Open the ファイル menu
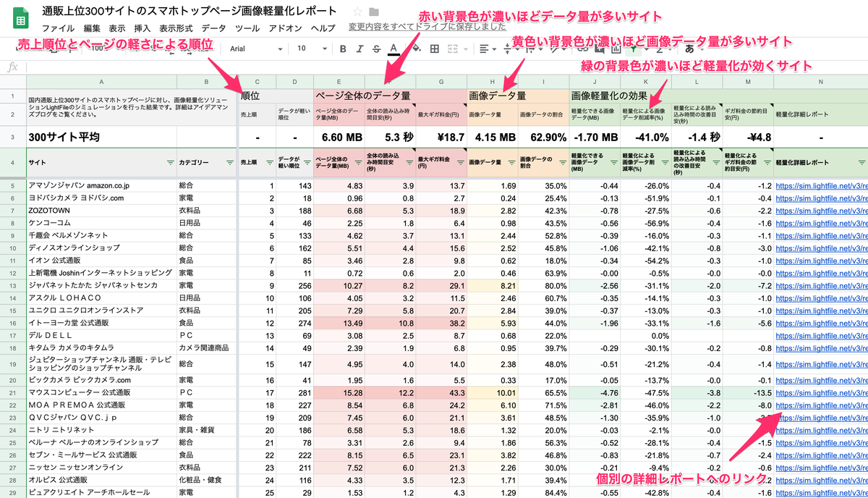This screenshot has width=868, height=498. pos(58,28)
